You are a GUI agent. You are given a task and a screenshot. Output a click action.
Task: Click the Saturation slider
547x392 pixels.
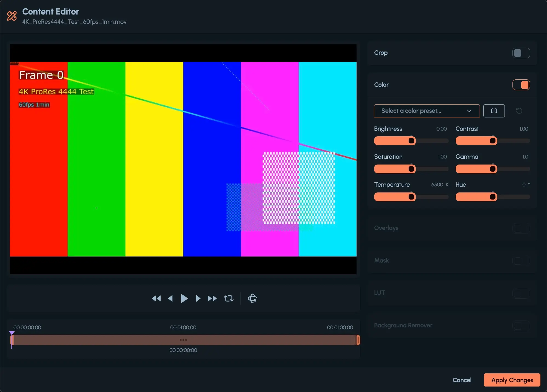pos(411,169)
